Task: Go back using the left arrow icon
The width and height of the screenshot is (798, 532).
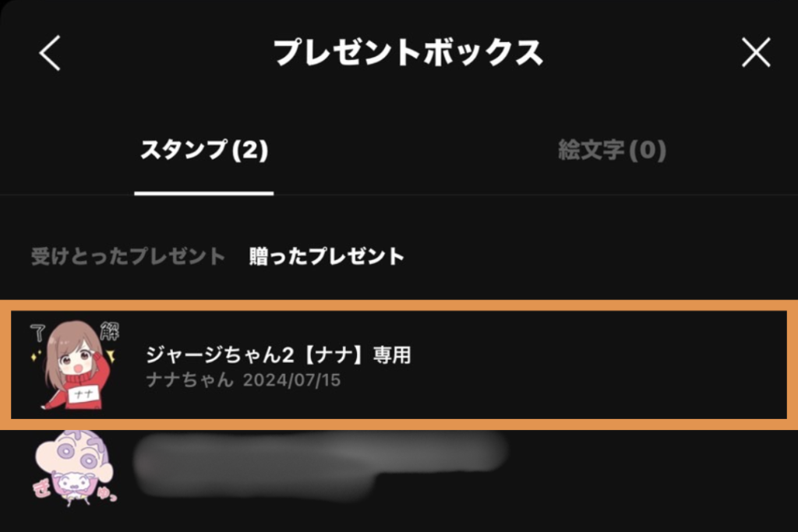Action: (x=50, y=52)
